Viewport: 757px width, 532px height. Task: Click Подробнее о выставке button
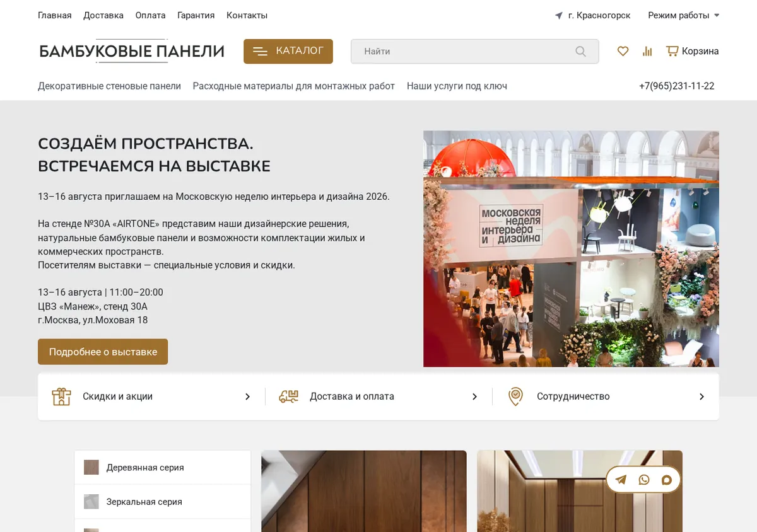pos(103,352)
